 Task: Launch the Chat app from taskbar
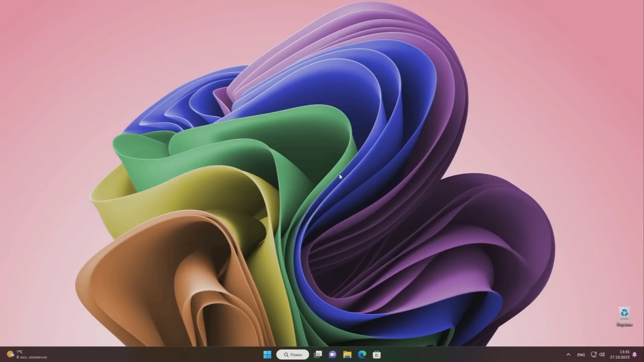pyautogui.click(x=333, y=354)
